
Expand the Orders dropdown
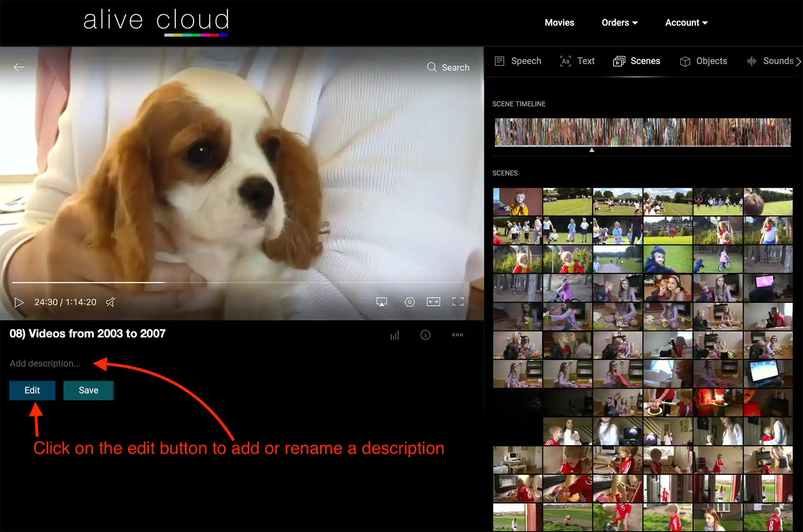(619, 23)
